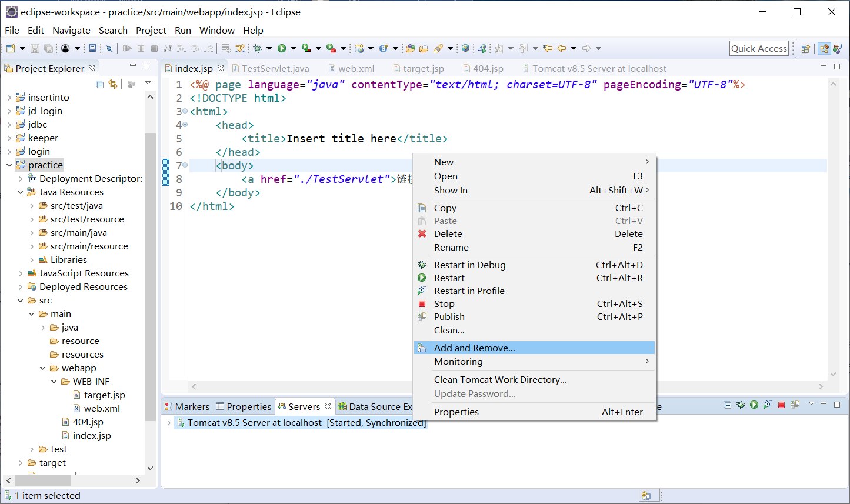This screenshot has width=850, height=504.
Task: Expand the jdbc project
Action: [9, 125]
